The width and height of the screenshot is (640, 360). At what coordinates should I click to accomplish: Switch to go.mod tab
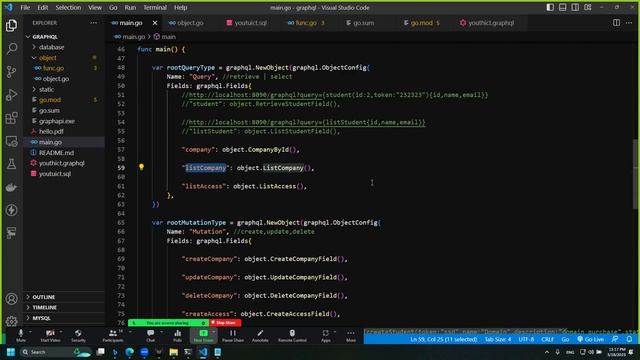coord(421,23)
